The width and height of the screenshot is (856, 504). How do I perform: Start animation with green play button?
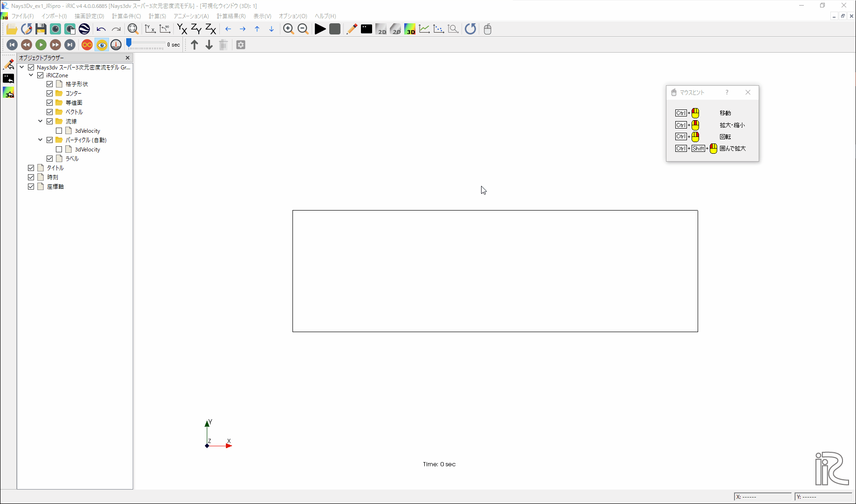click(41, 45)
